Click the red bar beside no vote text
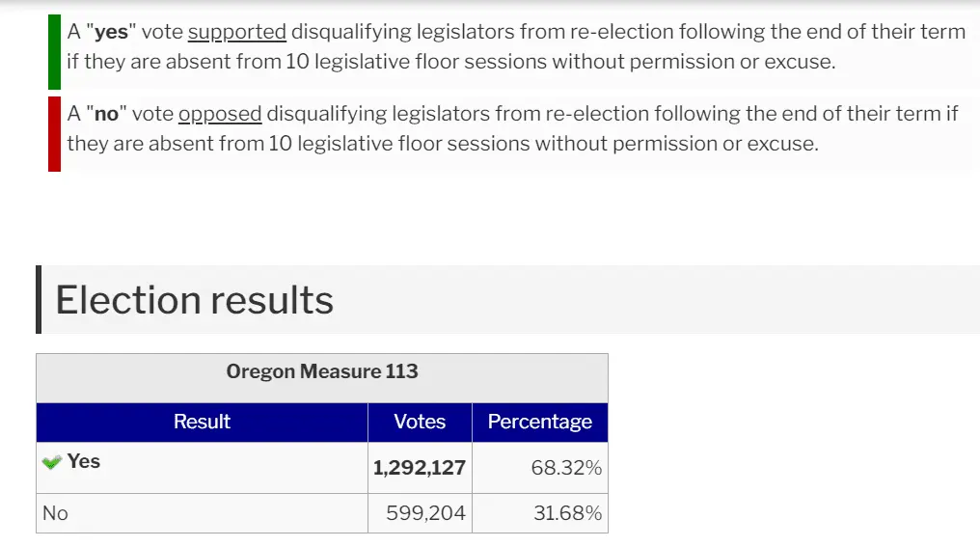The height and width of the screenshot is (547, 980). 54,133
